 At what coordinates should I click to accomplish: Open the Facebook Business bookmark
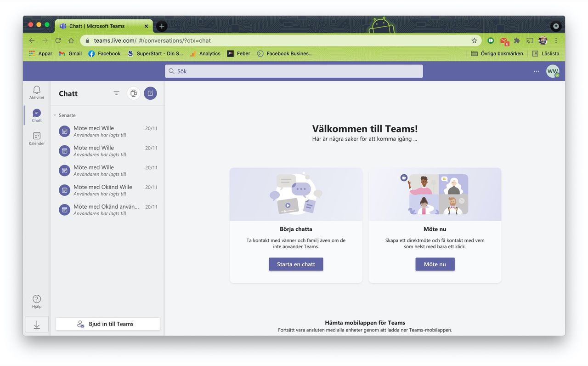[x=284, y=54]
